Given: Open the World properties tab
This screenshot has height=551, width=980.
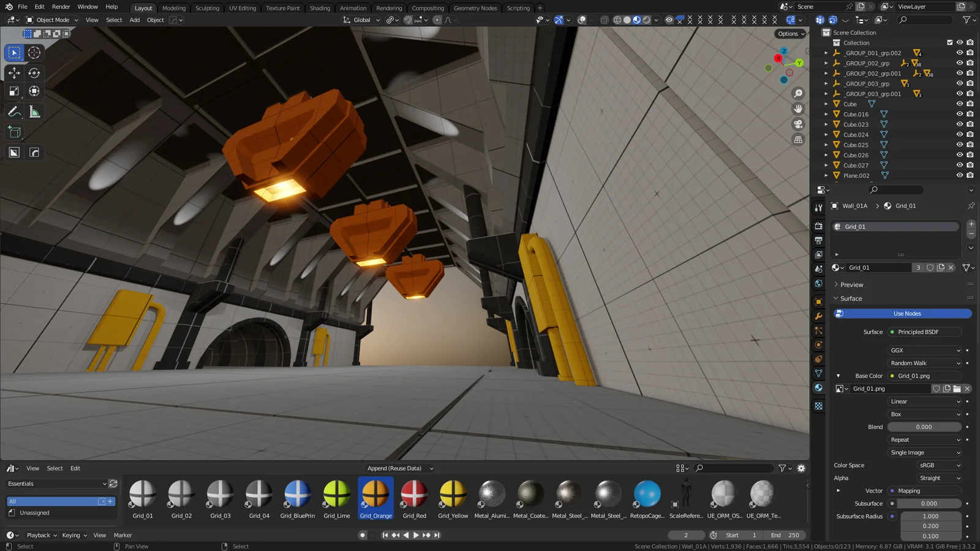Looking at the screenshot, I should [x=818, y=284].
